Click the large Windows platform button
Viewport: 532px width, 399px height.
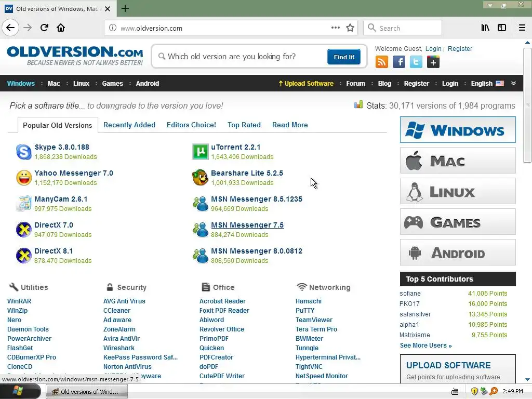coord(458,129)
